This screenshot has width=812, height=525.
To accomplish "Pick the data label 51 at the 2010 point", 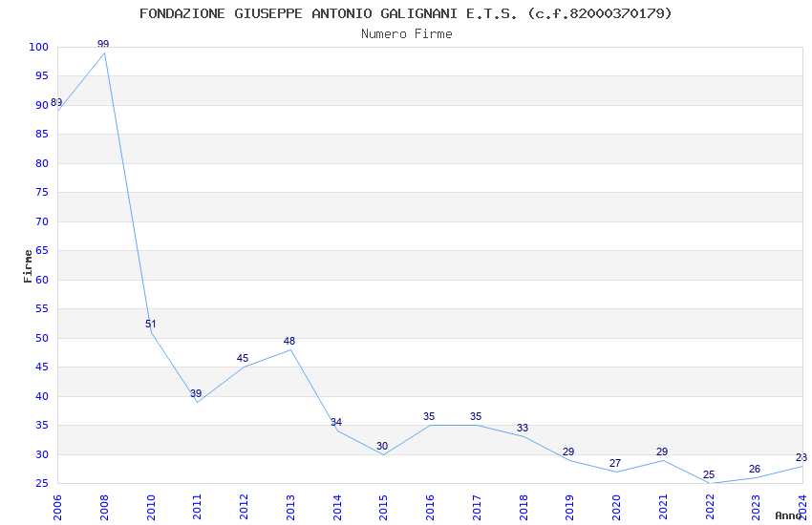I will (150, 324).
